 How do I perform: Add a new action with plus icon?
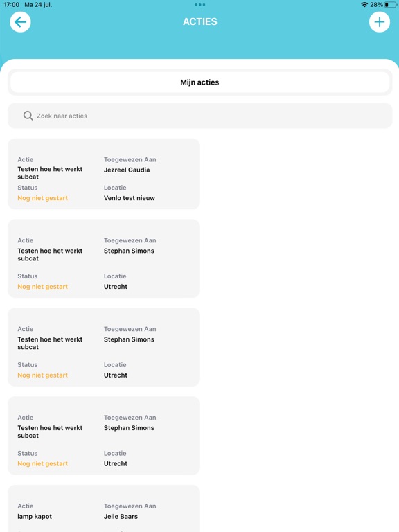pyautogui.click(x=380, y=22)
